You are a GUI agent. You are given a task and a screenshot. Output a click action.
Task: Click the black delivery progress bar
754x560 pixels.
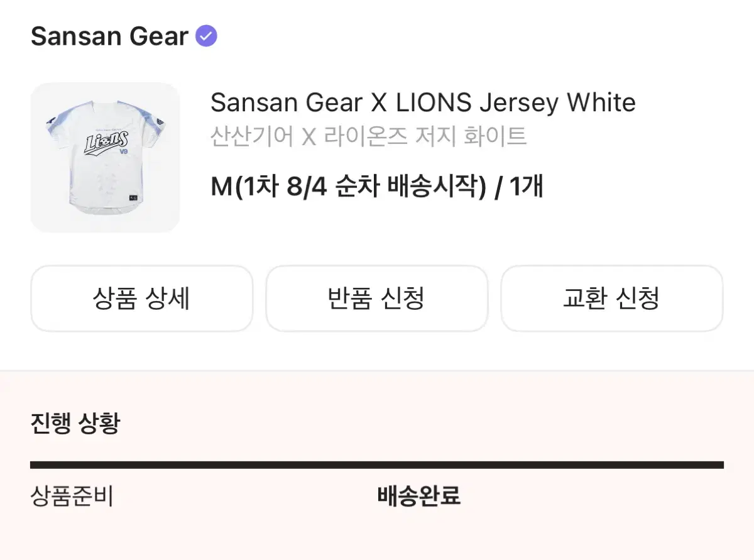(377, 465)
